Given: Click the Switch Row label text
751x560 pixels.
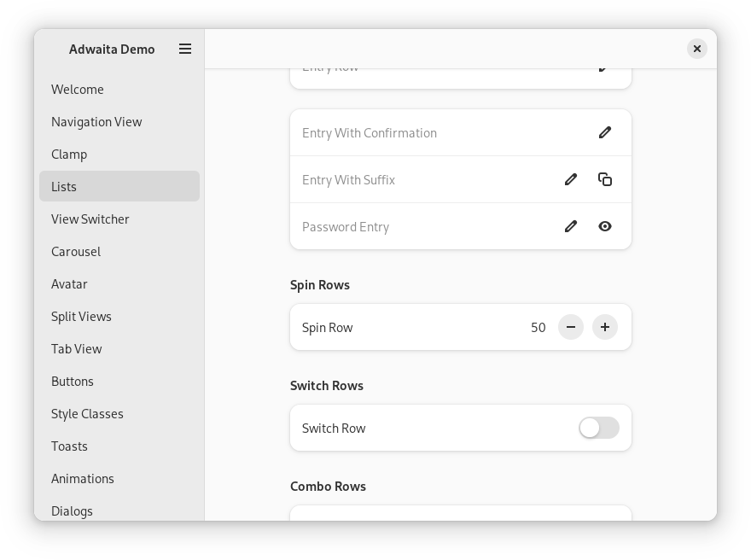Looking at the screenshot, I should 334,429.
